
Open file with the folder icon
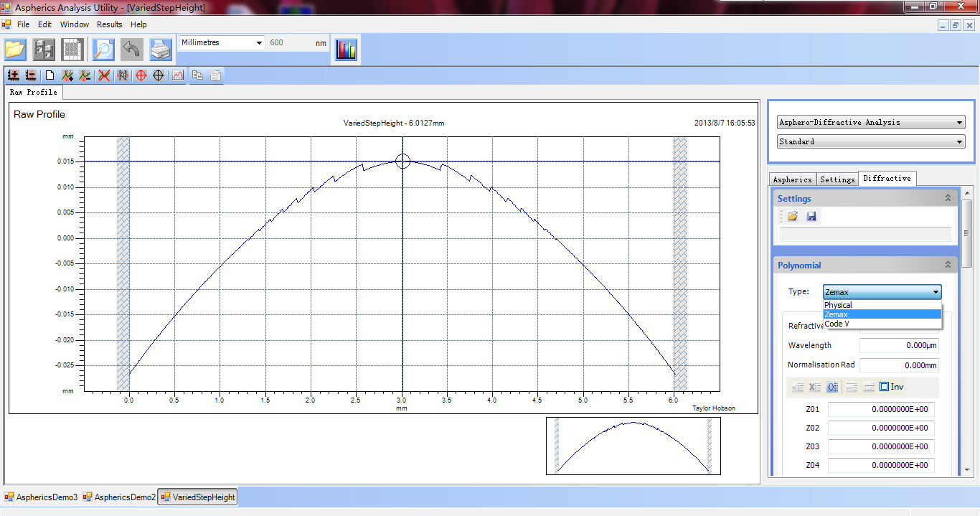15,50
